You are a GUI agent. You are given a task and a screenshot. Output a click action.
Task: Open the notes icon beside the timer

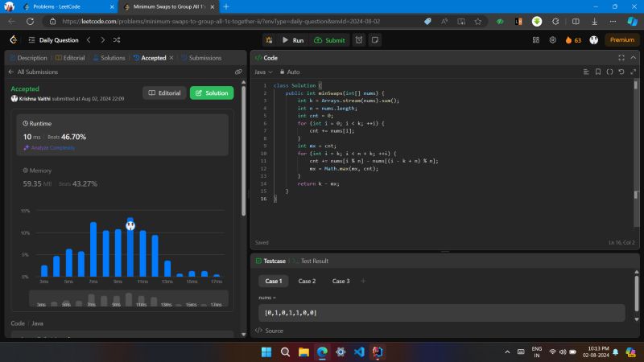click(x=375, y=39)
